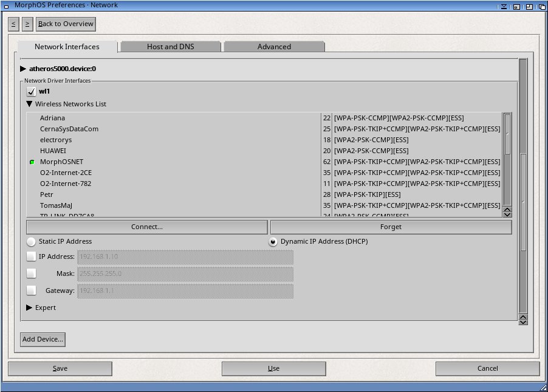Enable the Gateway checkbox
The height and width of the screenshot is (392, 548).
tap(32, 291)
